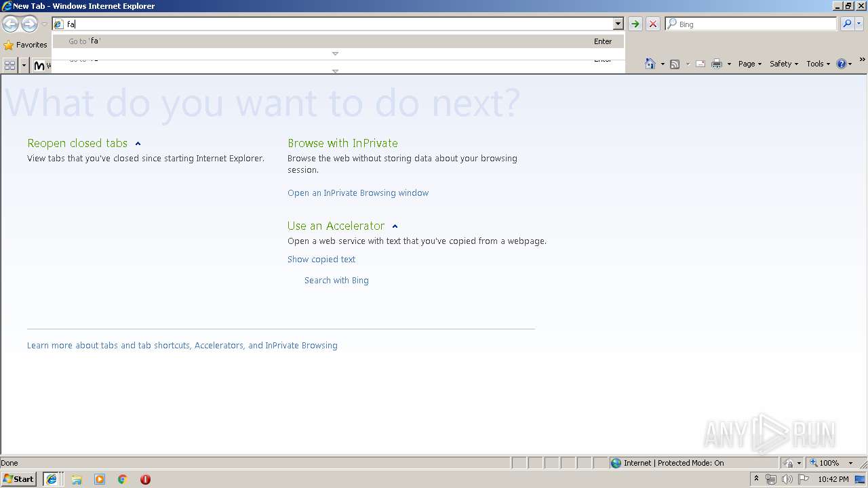
Task: Click the red Opera-style taskbar icon
Action: coord(145,479)
